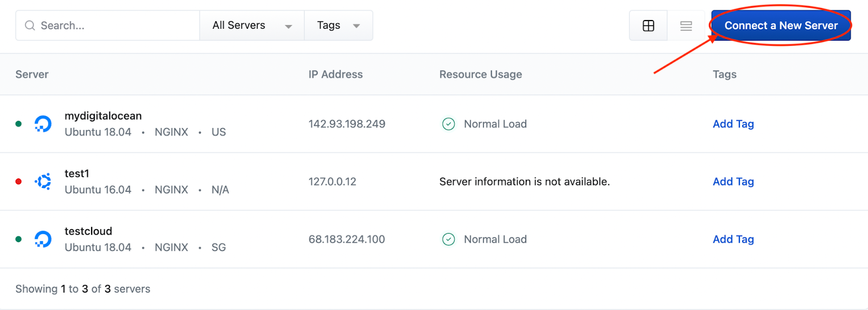Screen dimensions: 868x310
Task: Open the mydigitalocean server name
Action: pos(103,116)
